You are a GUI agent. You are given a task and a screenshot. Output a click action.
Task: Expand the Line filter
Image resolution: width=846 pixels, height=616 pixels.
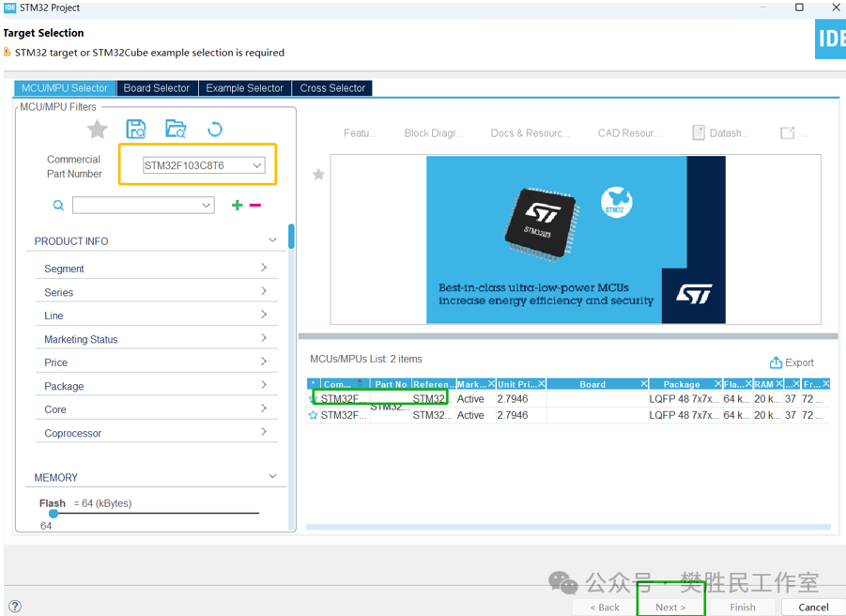click(x=264, y=315)
